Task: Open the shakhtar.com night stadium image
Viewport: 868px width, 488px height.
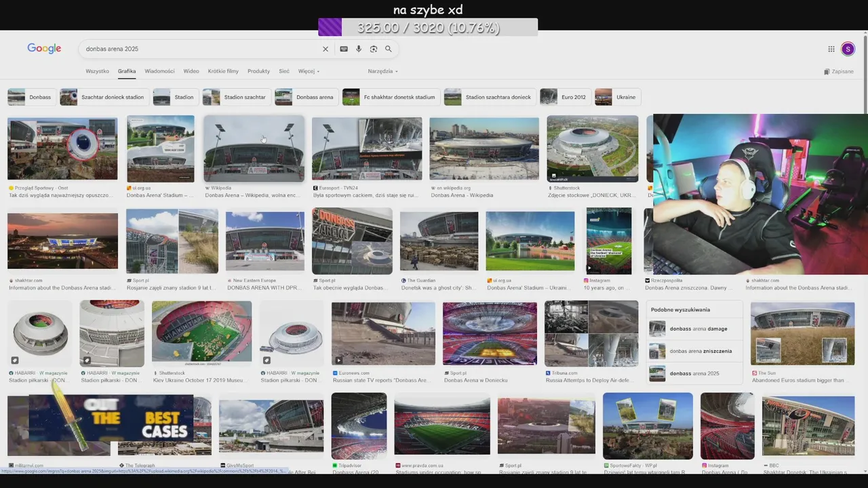Action: coord(62,241)
